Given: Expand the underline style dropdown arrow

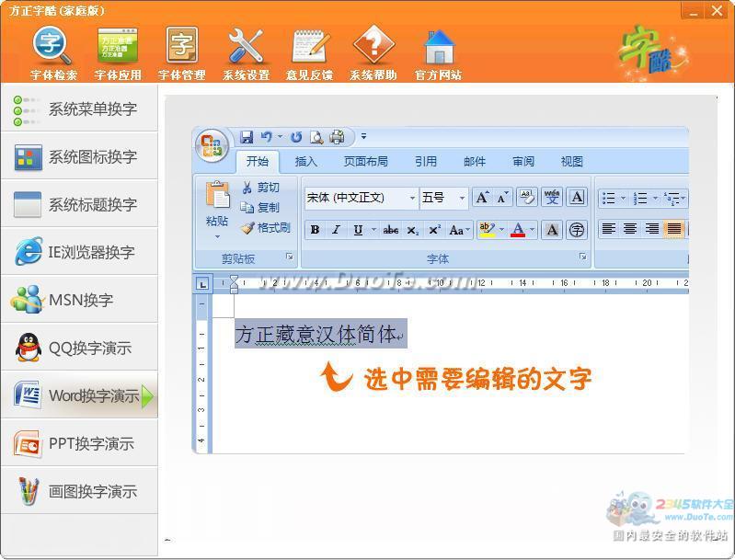Looking at the screenshot, I should pyautogui.click(x=373, y=230).
